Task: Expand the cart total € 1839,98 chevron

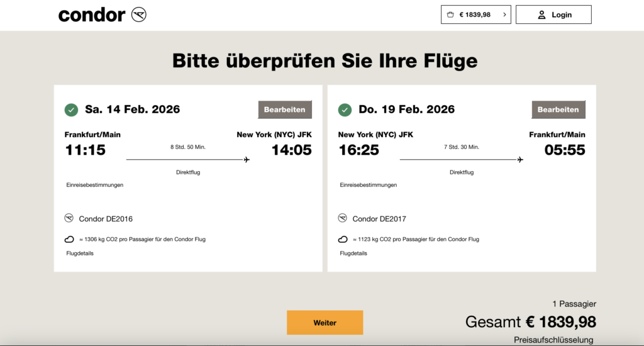Action: (x=504, y=14)
